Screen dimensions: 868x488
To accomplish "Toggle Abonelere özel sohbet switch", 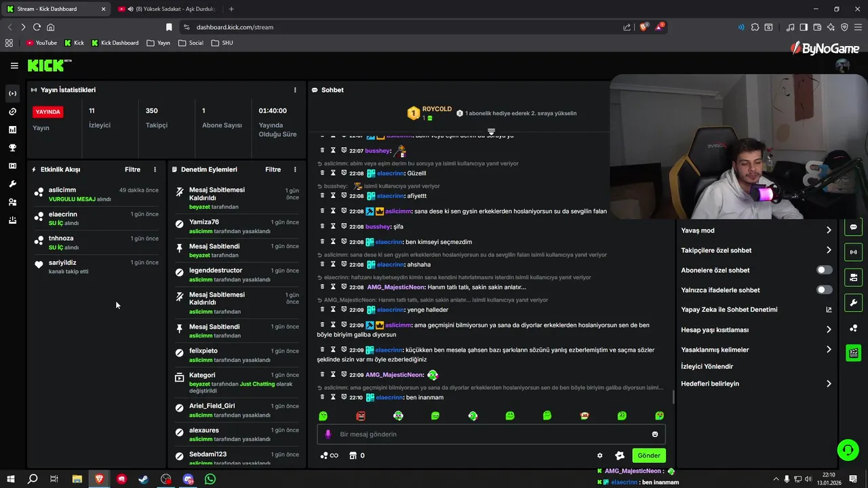I will pos(824,270).
